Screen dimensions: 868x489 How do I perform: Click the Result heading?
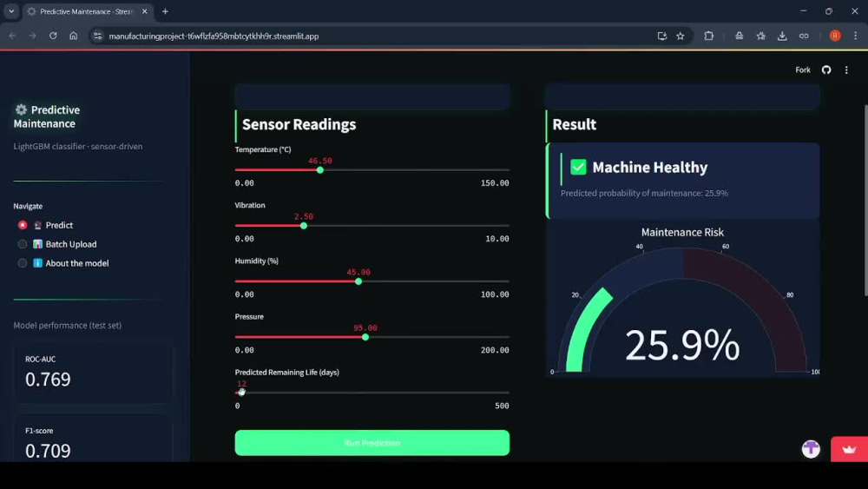(x=574, y=124)
